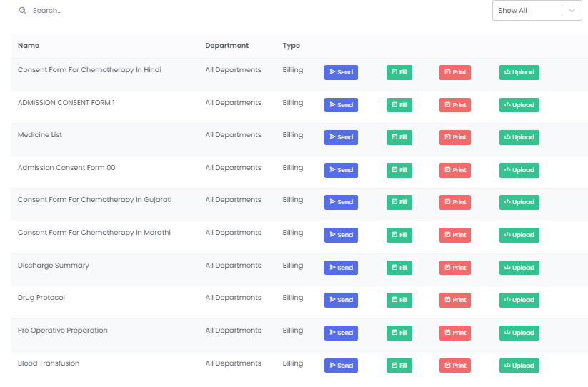The image size is (588, 387).
Task: Upload for Admission Consent Form 00
Action: [519, 170]
